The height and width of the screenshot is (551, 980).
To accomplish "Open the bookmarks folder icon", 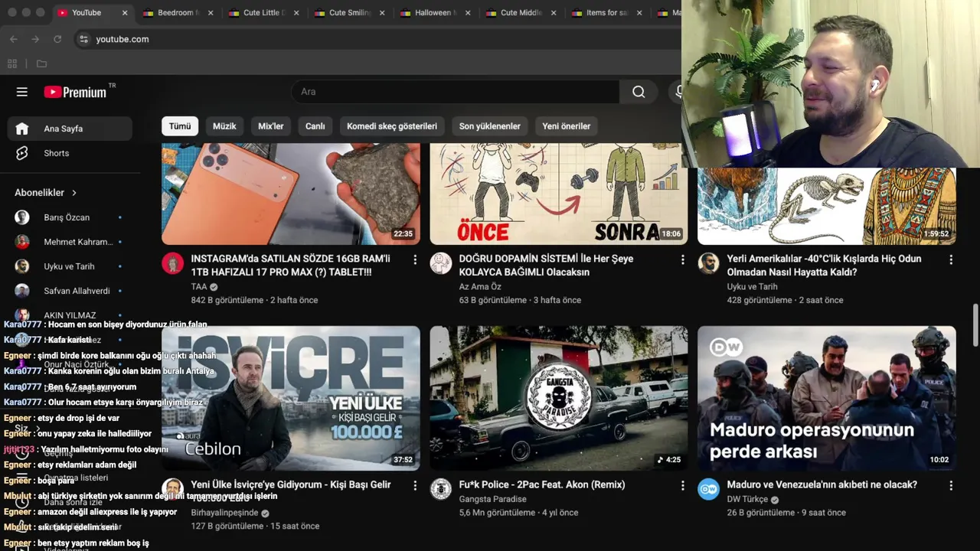I will click(x=41, y=64).
